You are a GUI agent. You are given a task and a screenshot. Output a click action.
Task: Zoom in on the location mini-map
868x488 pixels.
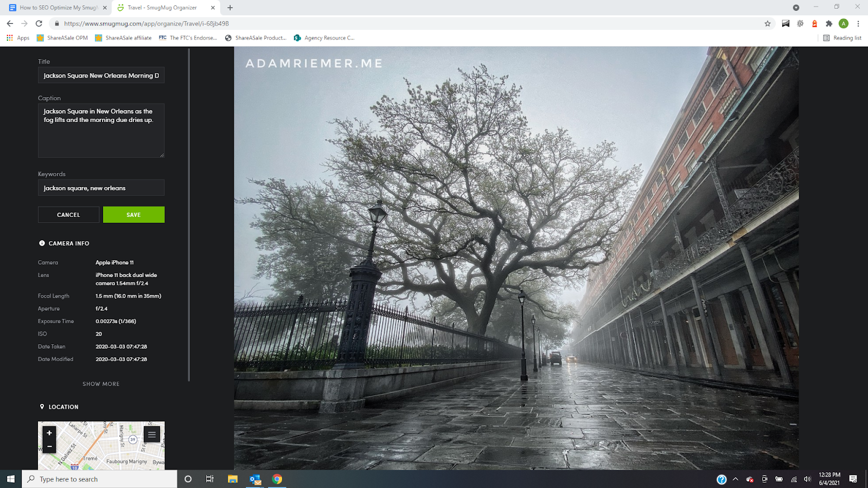point(49,433)
